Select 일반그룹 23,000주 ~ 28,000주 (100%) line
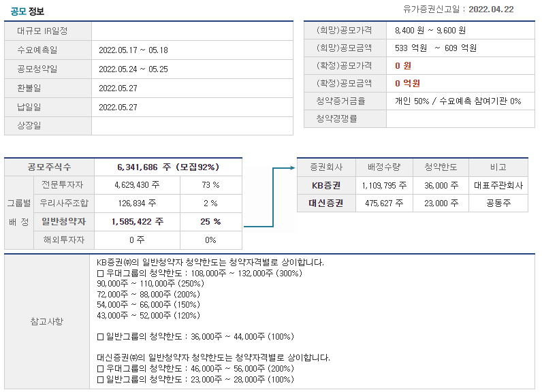Viewport: 542px width, 392px height. click(195, 380)
